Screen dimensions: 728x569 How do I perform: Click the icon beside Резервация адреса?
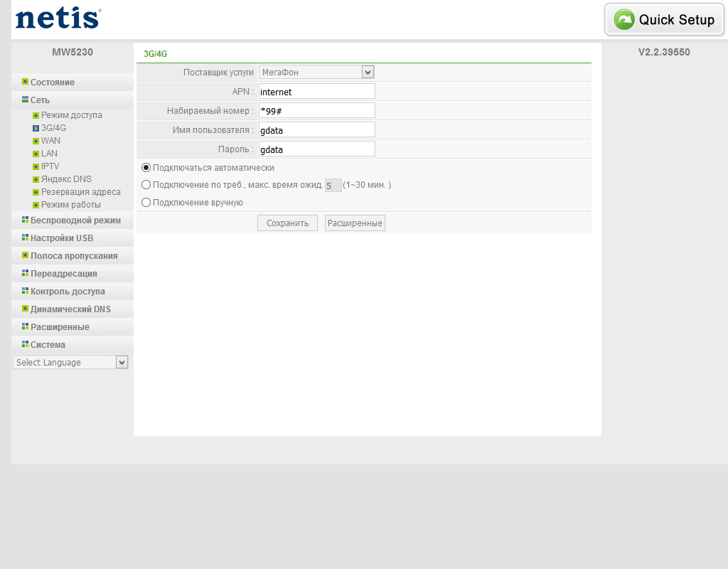pyautogui.click(x=36, y=192)
